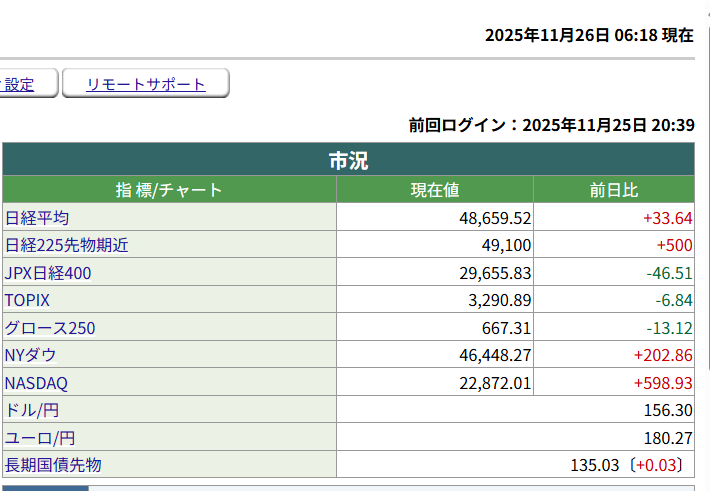The height and width of the screenshot is (491, 710).
Task: View the NYダウ chart link
Action: [31, 355]
